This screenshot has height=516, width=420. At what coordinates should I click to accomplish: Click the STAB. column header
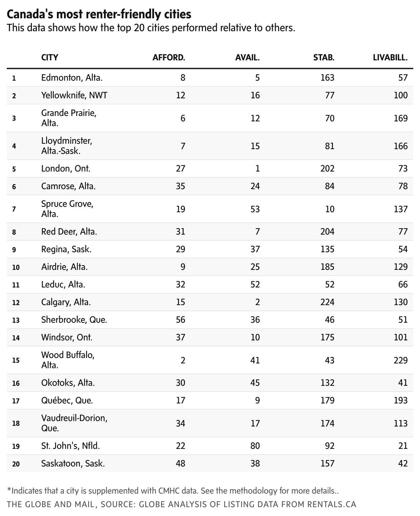point(323,57)
